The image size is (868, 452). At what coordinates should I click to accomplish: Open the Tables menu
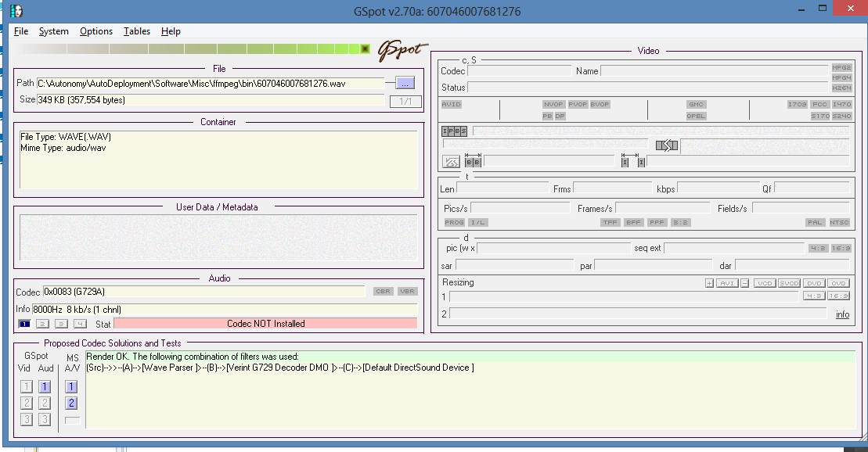pos(137,31)
